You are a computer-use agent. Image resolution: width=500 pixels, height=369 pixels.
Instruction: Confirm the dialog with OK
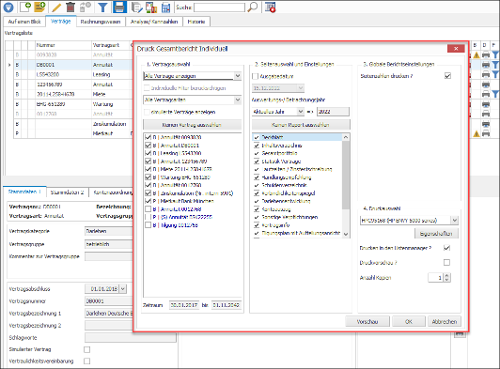pos(409,322)
